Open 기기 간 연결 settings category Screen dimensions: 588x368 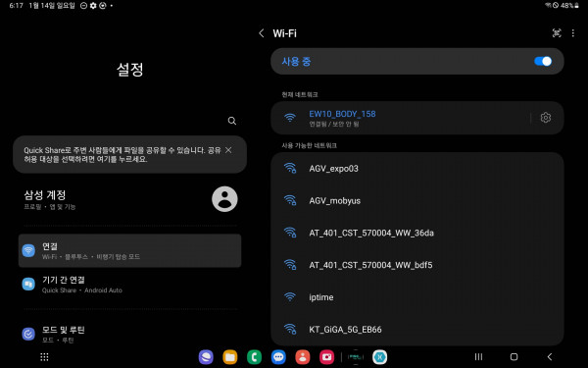click(129, 285)
